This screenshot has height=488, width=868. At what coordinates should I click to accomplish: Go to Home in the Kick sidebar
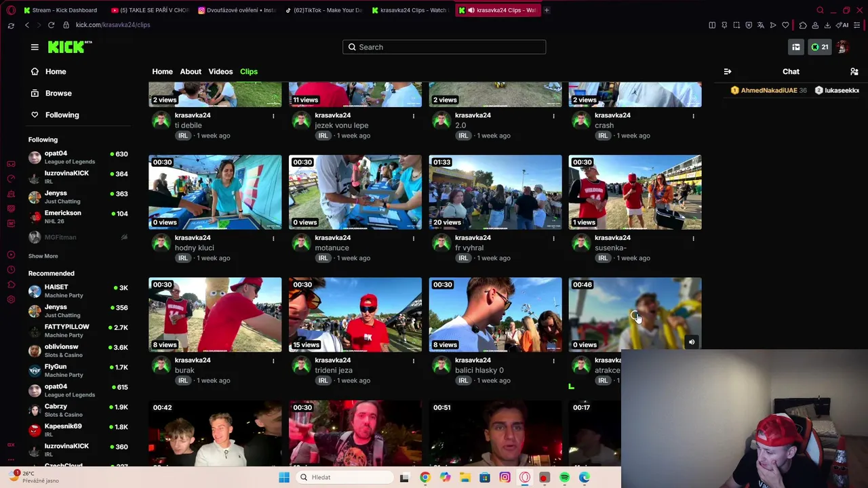[49, 71]
